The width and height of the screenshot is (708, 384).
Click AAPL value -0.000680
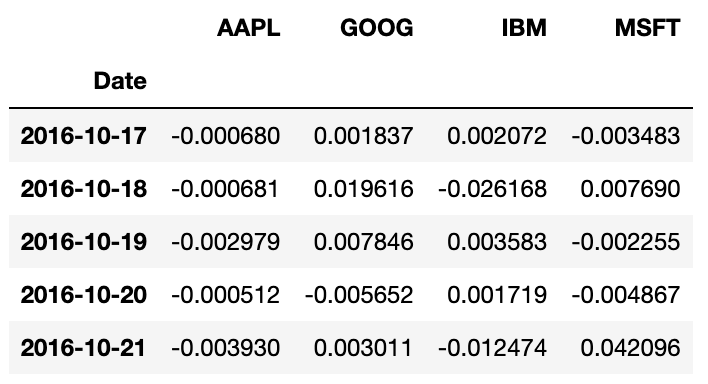point(225,136)
